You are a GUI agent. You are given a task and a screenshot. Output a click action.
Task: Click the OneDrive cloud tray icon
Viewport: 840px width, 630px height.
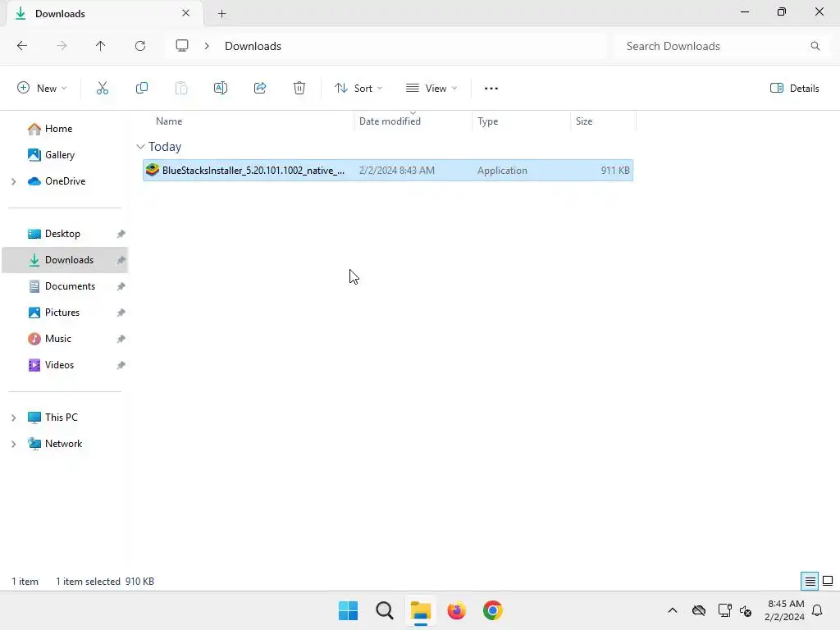[699, 610]
